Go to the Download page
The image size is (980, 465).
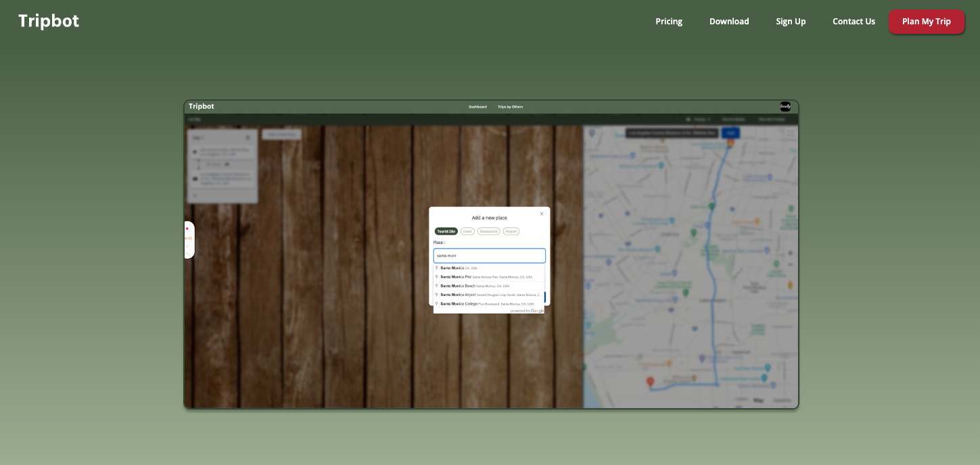729,21
